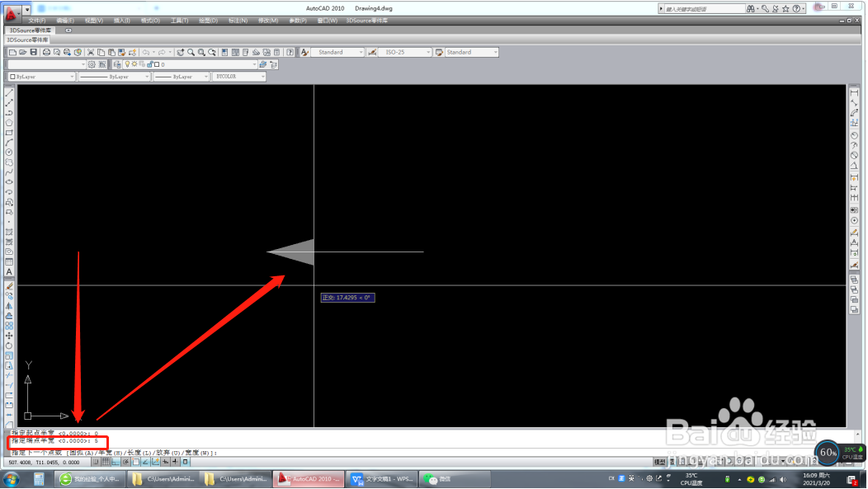Image resolution: width=868 pixels, height=489 pixels.
Task: Select the Array modify tool
Action: [9, 326]
